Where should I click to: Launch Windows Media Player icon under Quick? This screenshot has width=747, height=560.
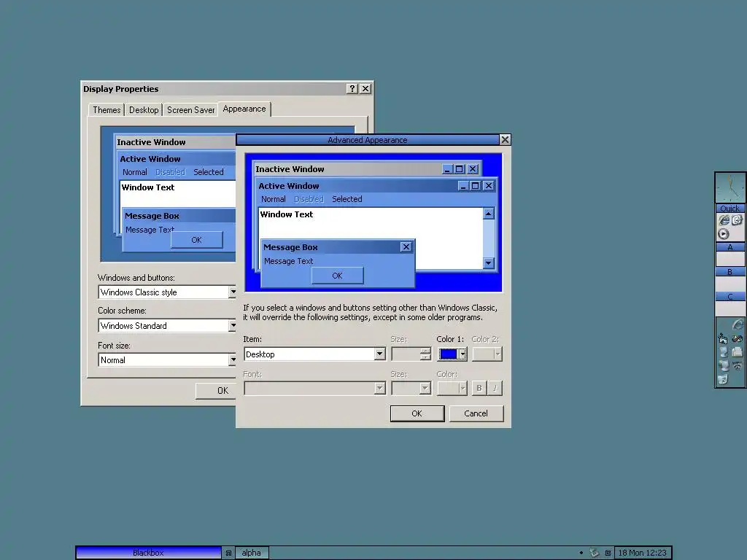(x=723, y=234)
